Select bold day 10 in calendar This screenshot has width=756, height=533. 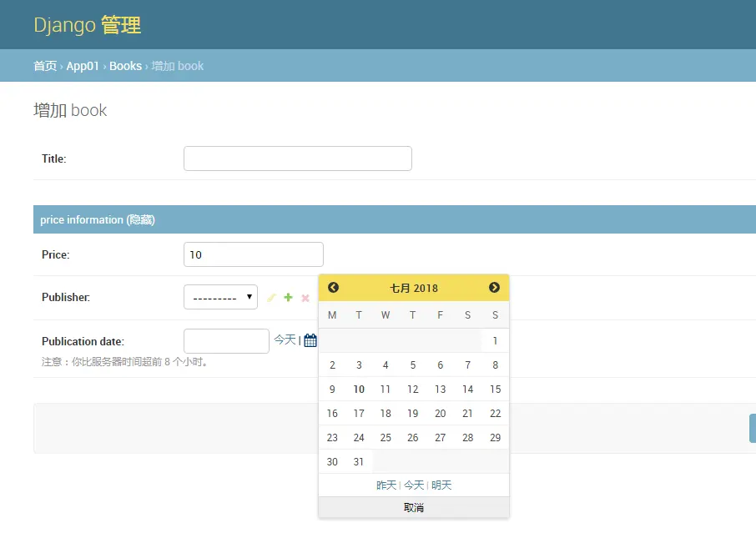[359, 389]
